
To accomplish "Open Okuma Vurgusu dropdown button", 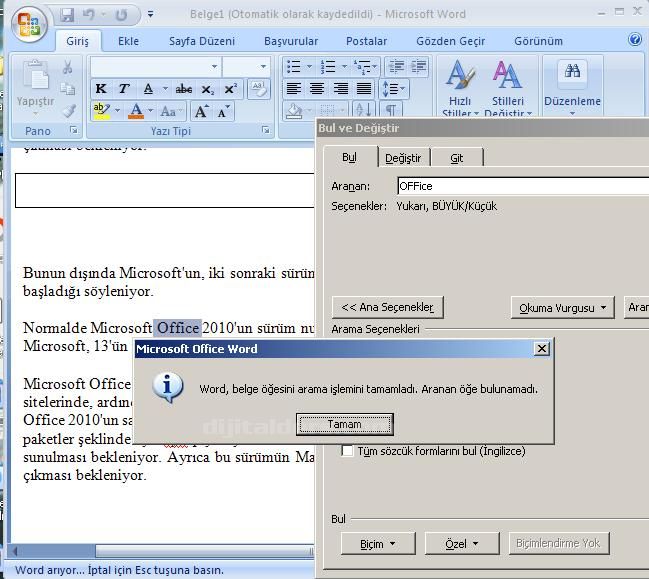I will pyautogui.click(x=562, y=308).
